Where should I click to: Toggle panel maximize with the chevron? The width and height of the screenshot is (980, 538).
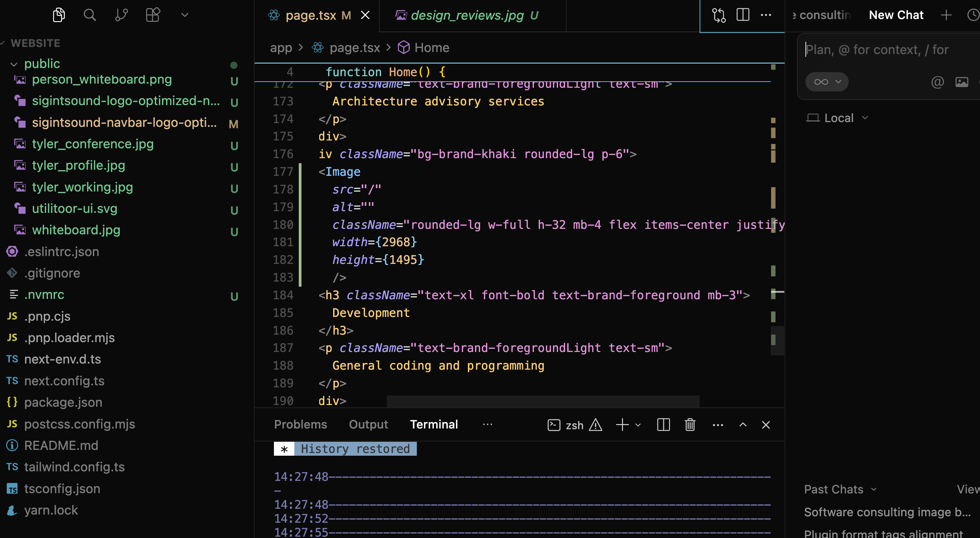pyautogui.click(x=742, y=425)
